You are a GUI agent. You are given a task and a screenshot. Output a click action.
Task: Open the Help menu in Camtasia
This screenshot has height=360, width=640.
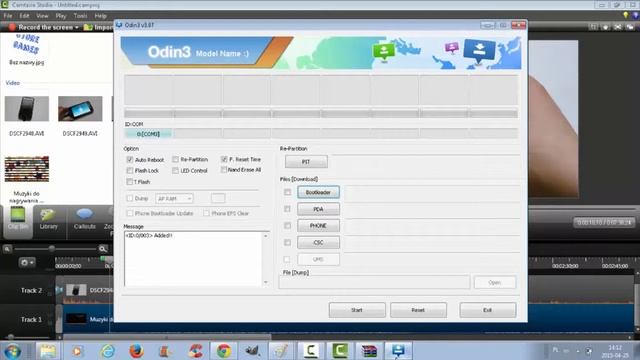tap(100, 16)
